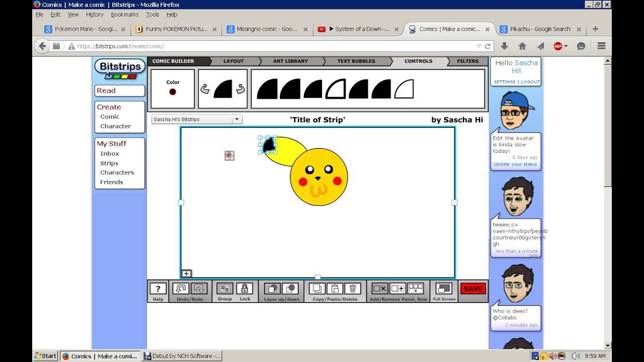Open the Firefox Downloads arrow icon
The height and width of the screenshot is (362, 644).
[504, 46]
